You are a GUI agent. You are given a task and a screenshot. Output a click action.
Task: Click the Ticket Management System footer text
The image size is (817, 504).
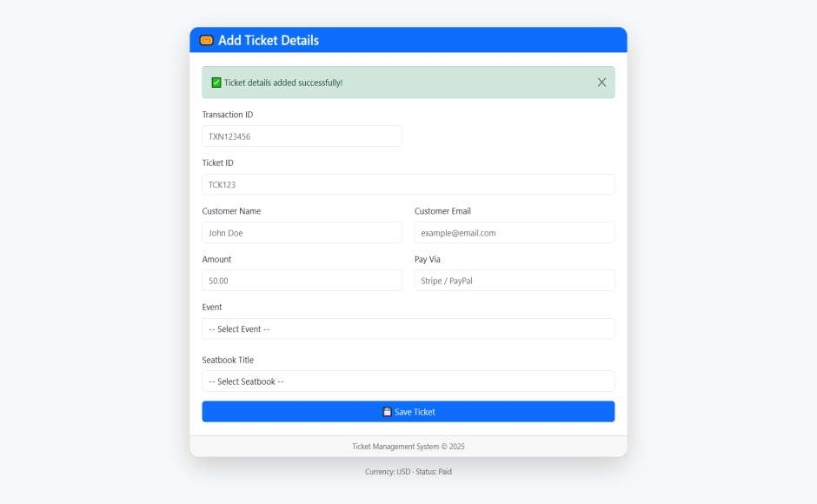[x=408, y=447]
